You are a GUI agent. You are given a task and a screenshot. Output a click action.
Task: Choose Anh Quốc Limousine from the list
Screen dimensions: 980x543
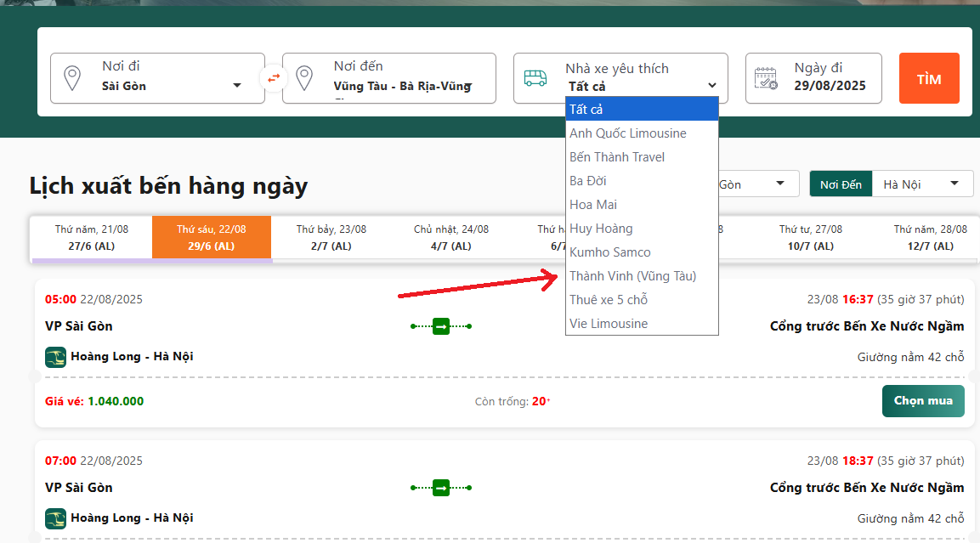coord(642,133)
